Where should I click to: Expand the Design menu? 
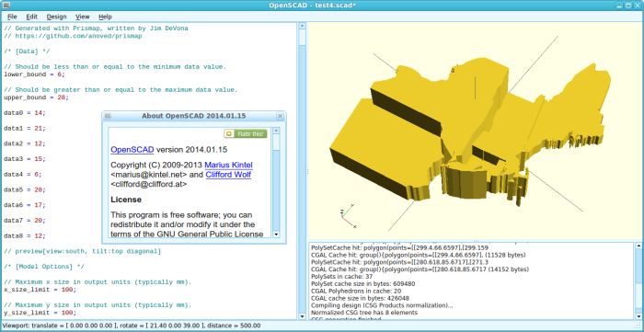(x=56, y=17)
